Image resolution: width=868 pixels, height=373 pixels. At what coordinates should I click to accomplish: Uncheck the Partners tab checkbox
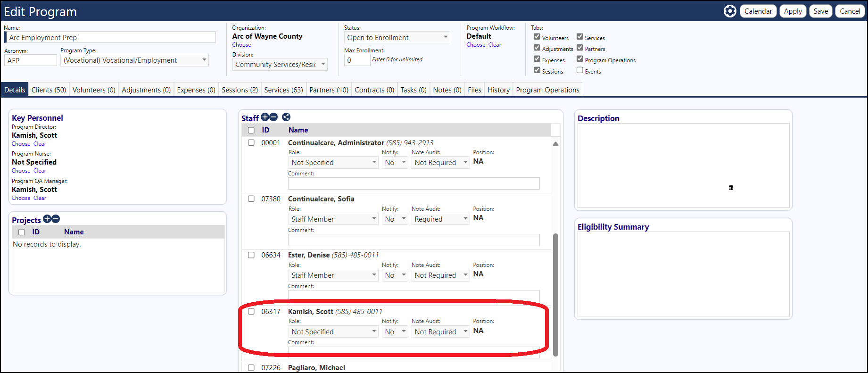[x=580, y=48]
